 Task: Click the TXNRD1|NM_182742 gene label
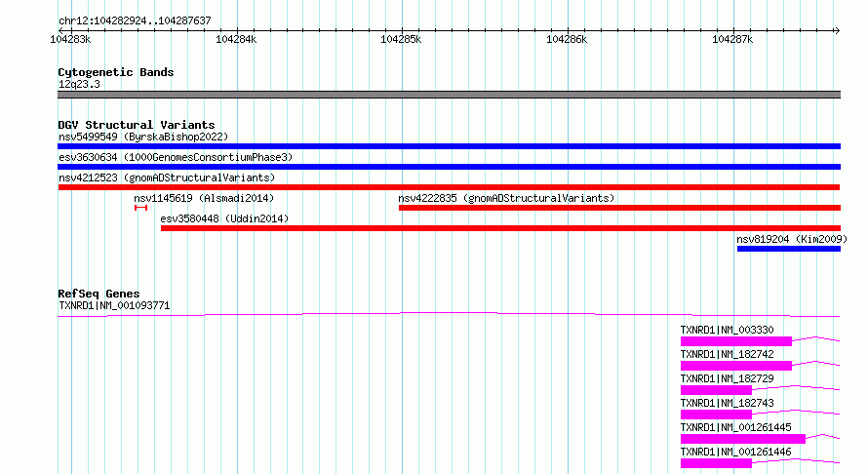tap(727, 354)
